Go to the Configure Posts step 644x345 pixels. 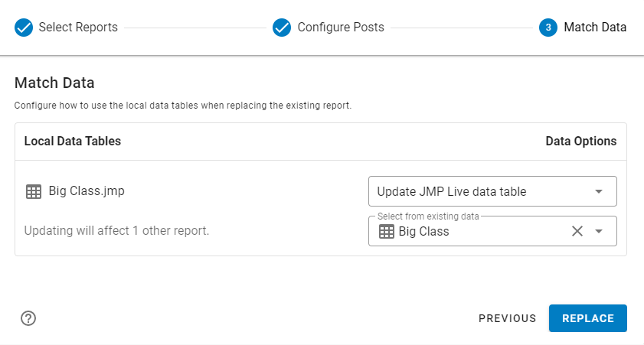(341, 28)
